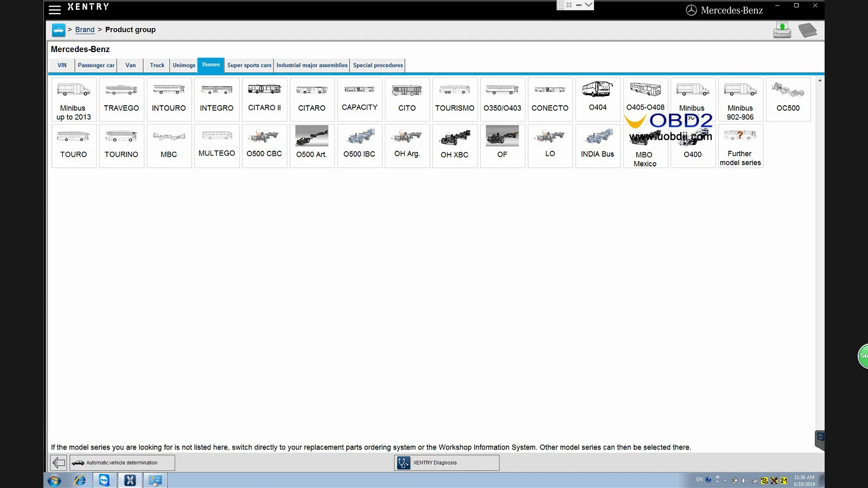Open Further model series tile
The image size is (868, 488).
[x=741, y=146]
